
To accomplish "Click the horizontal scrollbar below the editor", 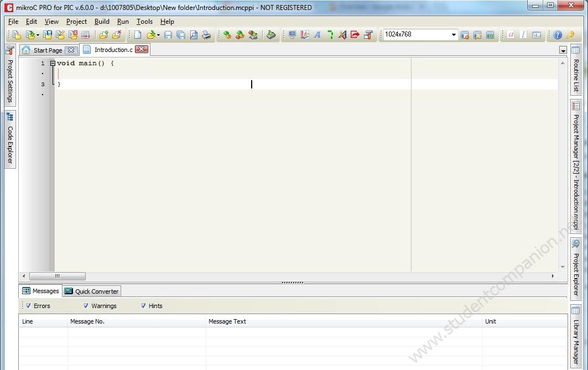I will [x=58, y=276].
